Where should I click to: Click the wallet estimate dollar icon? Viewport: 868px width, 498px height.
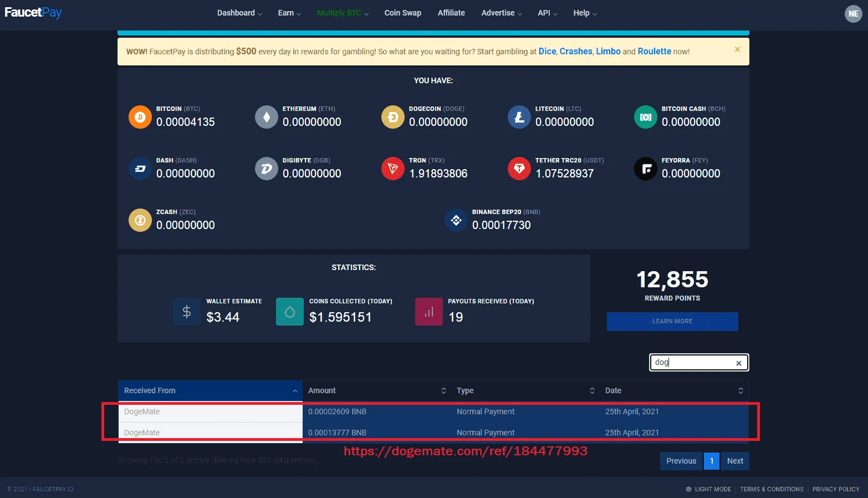(187, 312)
